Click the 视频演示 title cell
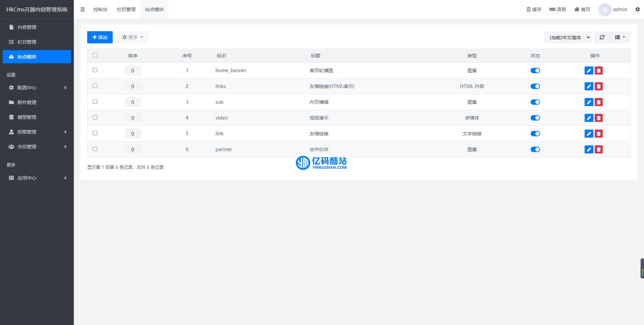Viewport: 644px width, 325px height. (x=319, y=118)
